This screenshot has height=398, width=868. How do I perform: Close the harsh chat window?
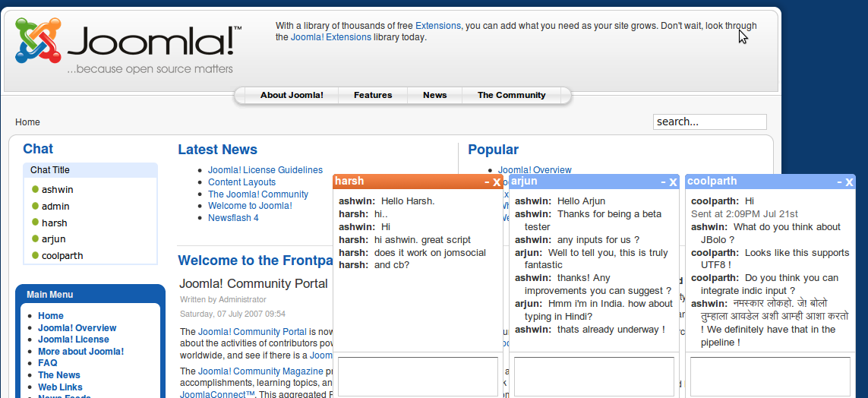[x=497, y=182]
